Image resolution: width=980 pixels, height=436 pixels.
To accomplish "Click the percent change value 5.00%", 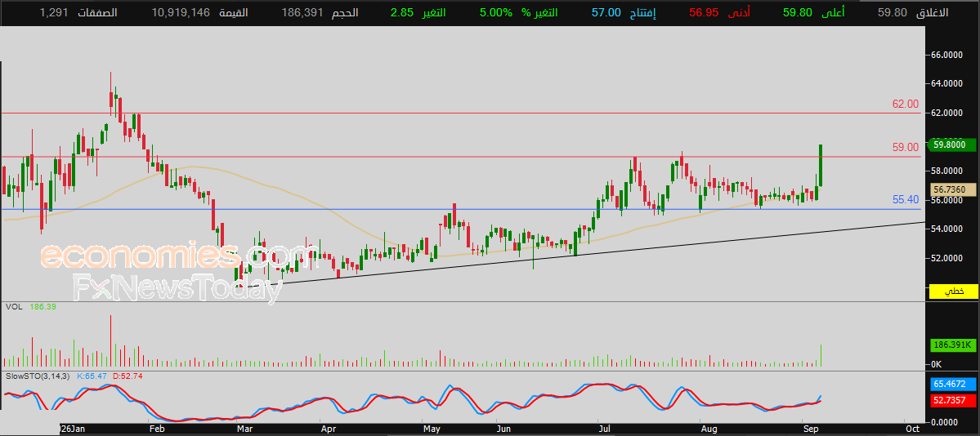I will click(497, 12).
